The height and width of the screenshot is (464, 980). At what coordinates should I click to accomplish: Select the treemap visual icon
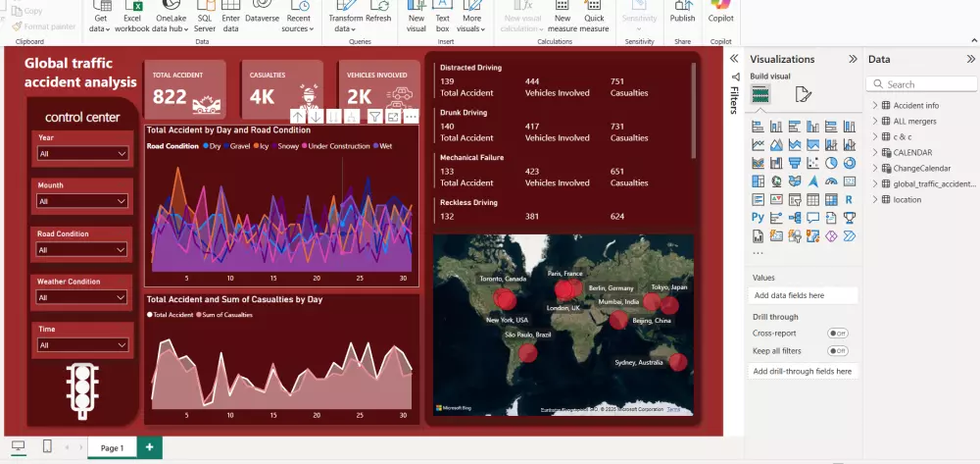758,181
